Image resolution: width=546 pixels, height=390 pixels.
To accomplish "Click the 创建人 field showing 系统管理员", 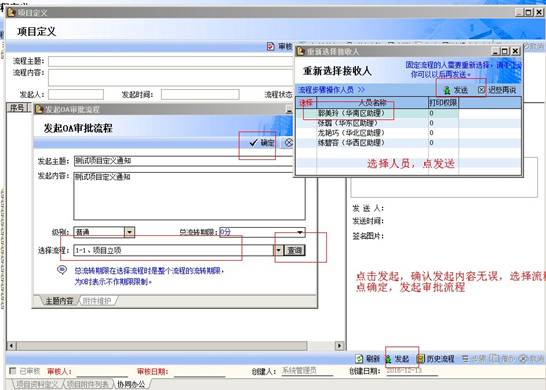I will pos(307,371).
